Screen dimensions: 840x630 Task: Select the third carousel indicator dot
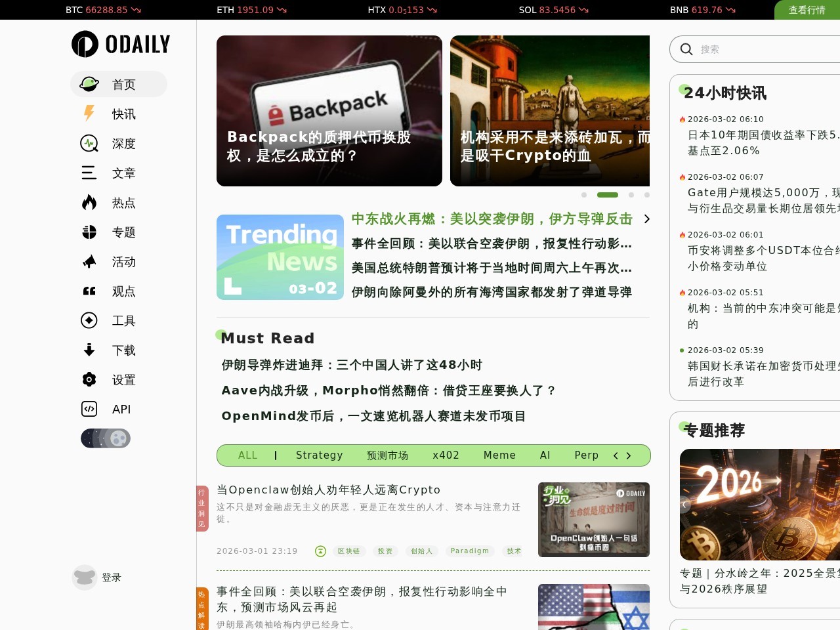pyautogui.click(x=631, y=195)
